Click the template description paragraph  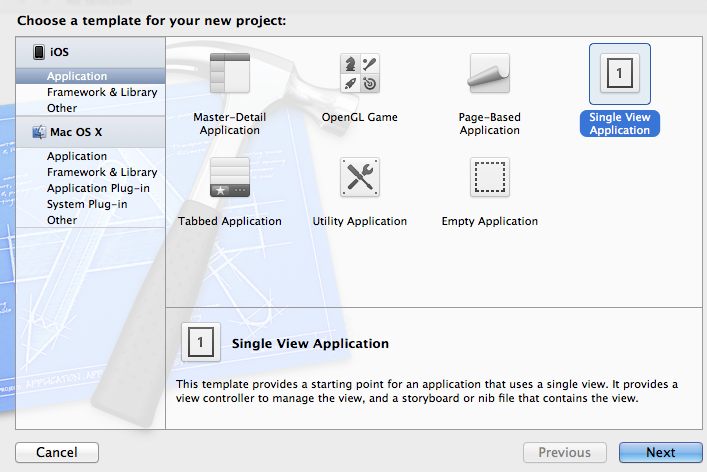(427, 391)
